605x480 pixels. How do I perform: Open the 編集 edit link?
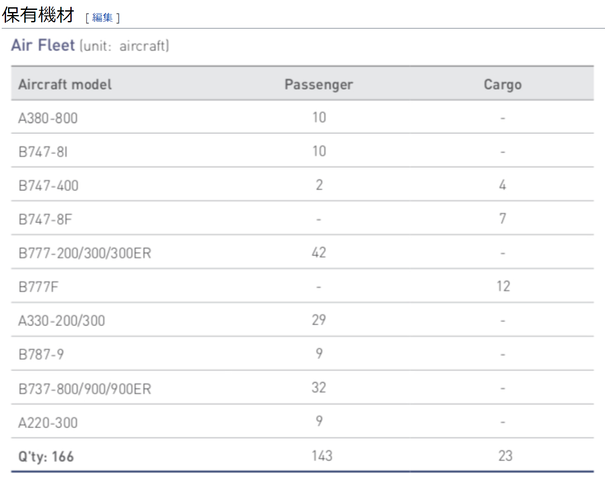coord(102,17)
